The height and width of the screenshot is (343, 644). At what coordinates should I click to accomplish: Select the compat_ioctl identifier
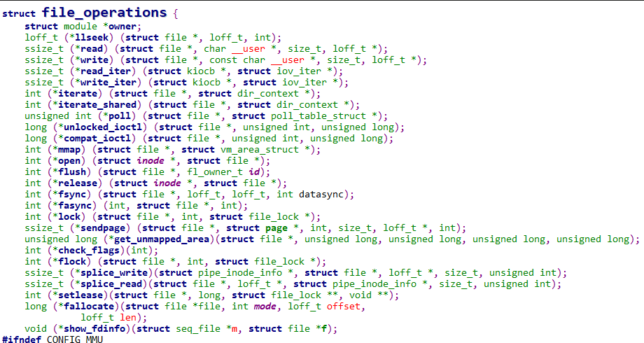tap(97, 139)
